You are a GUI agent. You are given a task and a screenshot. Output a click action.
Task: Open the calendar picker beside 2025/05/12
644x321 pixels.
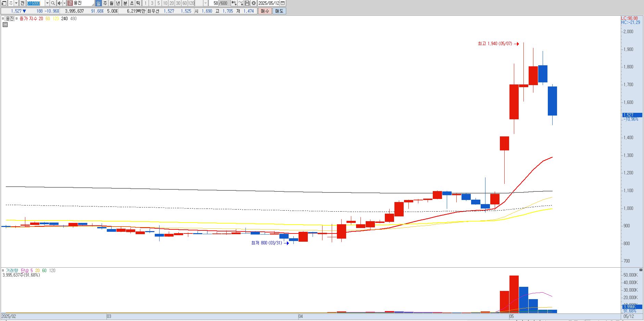(283, 3)
